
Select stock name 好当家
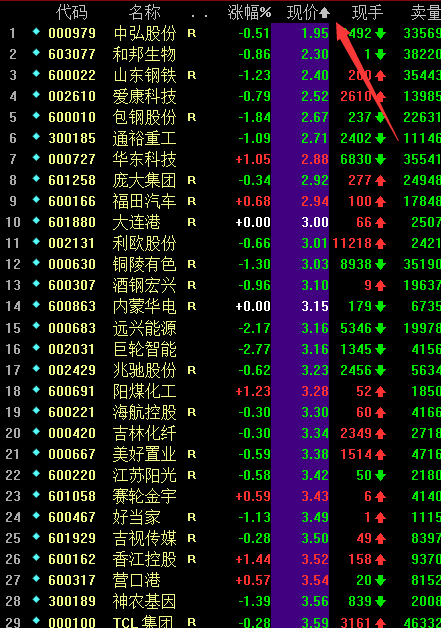point(136,517)
